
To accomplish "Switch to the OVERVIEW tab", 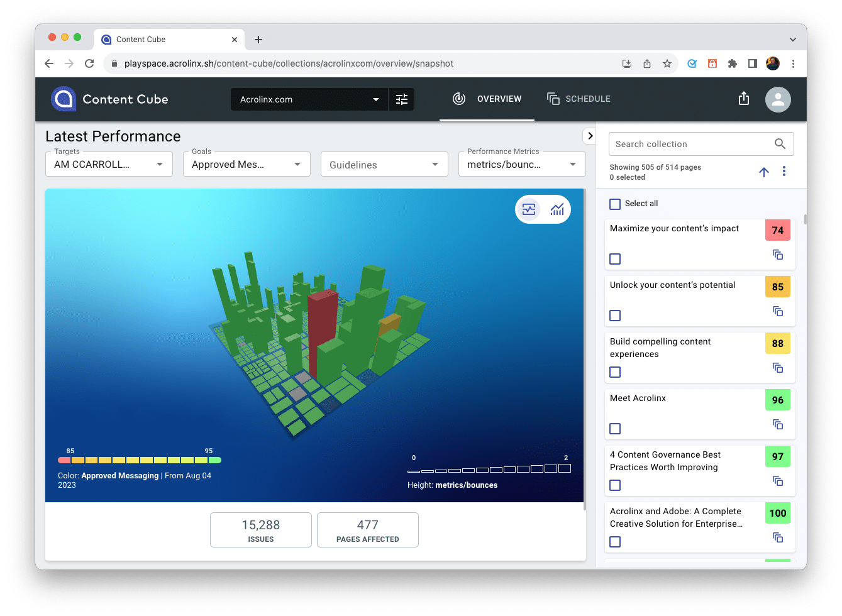I will click(x=487, y=99).
